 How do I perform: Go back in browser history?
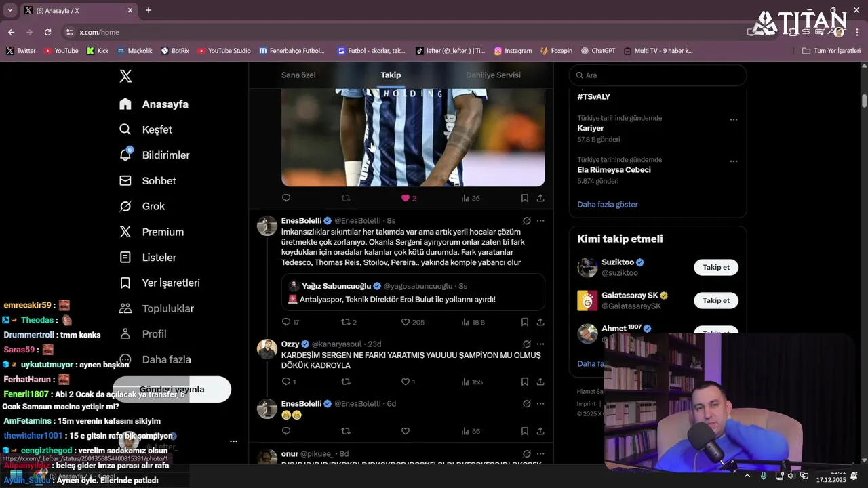click(x=11, y=32)
